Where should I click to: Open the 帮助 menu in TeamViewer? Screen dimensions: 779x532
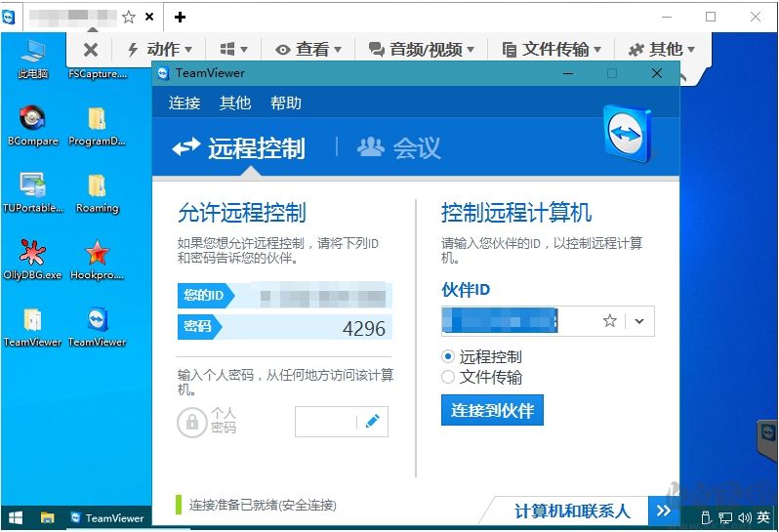[x=286, y=102]
